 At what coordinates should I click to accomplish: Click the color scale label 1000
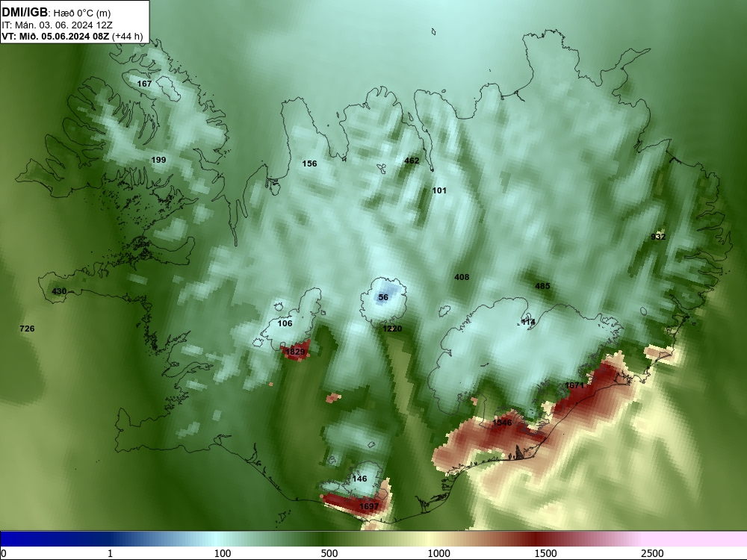tap(438, 553)
